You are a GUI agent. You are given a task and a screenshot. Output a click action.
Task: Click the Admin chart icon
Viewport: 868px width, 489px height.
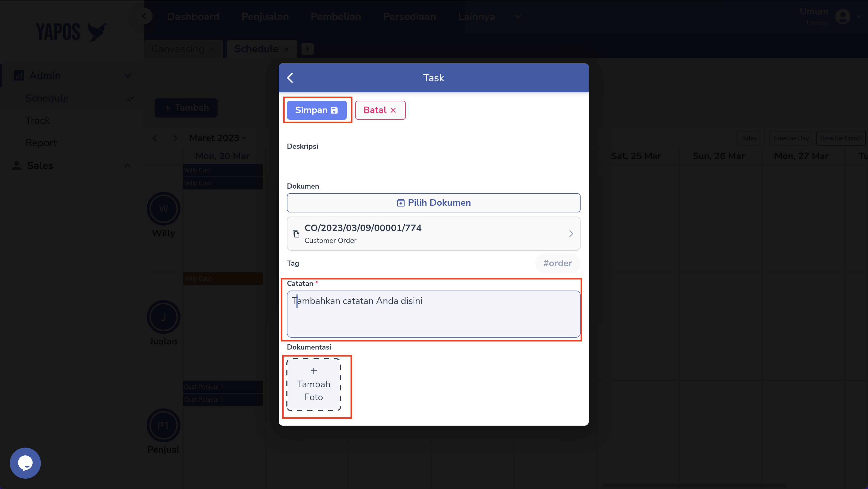pos(19,76)
